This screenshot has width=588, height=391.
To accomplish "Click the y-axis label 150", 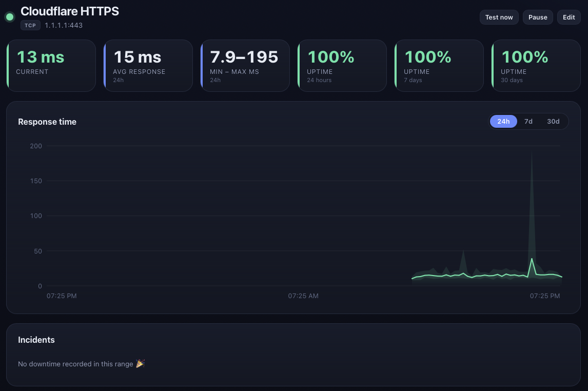I will [x=36, y=181].
